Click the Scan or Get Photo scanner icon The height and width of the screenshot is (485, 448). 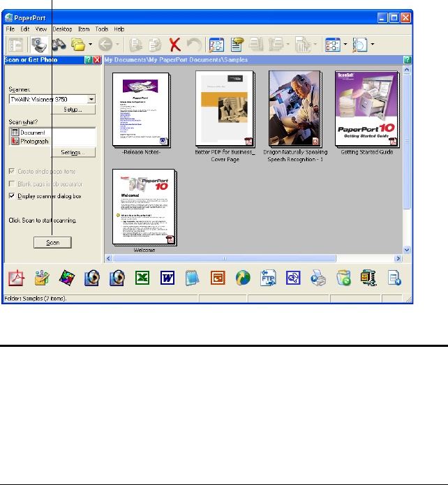[x=39, y=45]
